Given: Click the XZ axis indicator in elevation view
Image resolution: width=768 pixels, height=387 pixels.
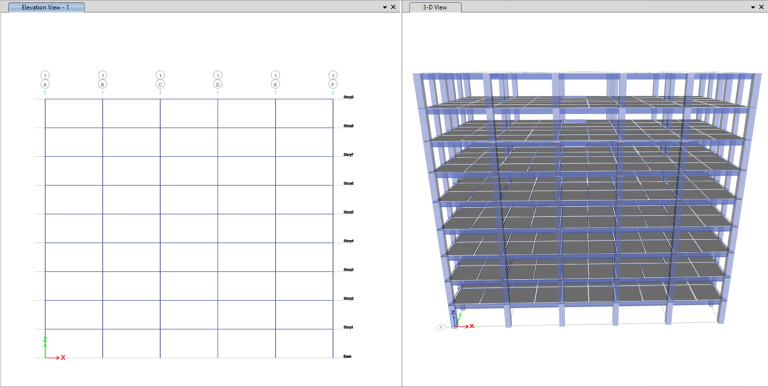Looking at the screenshot, I should 53,348.
